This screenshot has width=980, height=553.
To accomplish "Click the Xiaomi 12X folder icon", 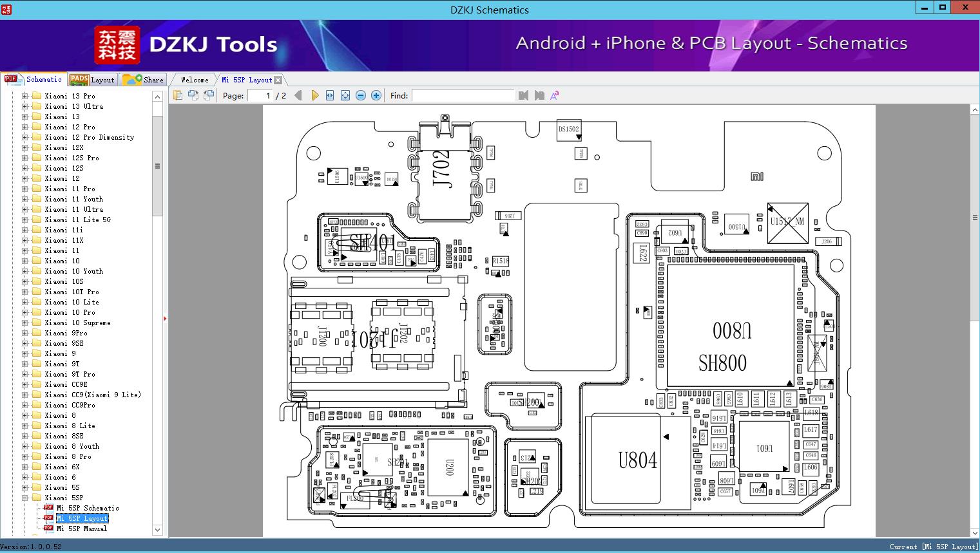I will pos(37,147).
